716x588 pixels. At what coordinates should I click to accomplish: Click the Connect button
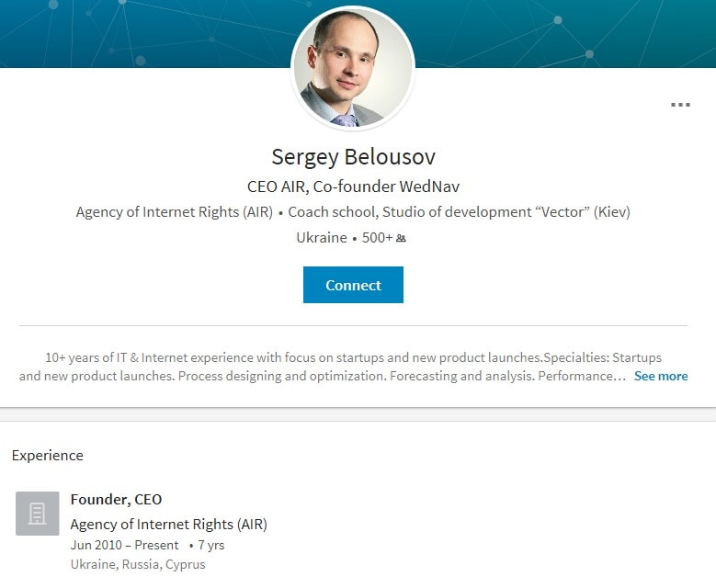pyautogui.click(x=353, y=285)
